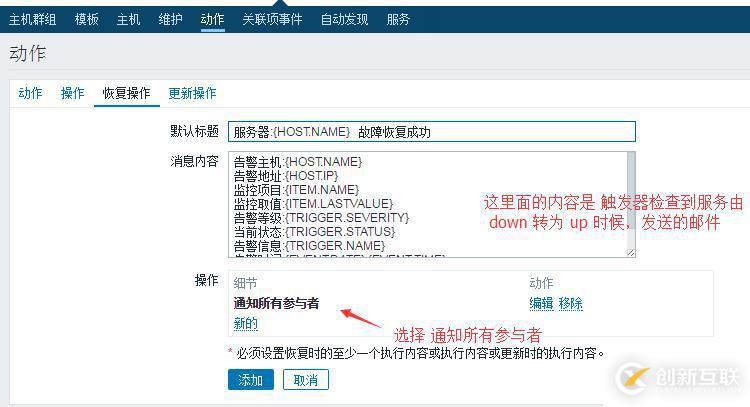Screen dimensions: 750x407
Task: Select the 通知所有参与者 operation text
Action: click(x=276, y=303)
